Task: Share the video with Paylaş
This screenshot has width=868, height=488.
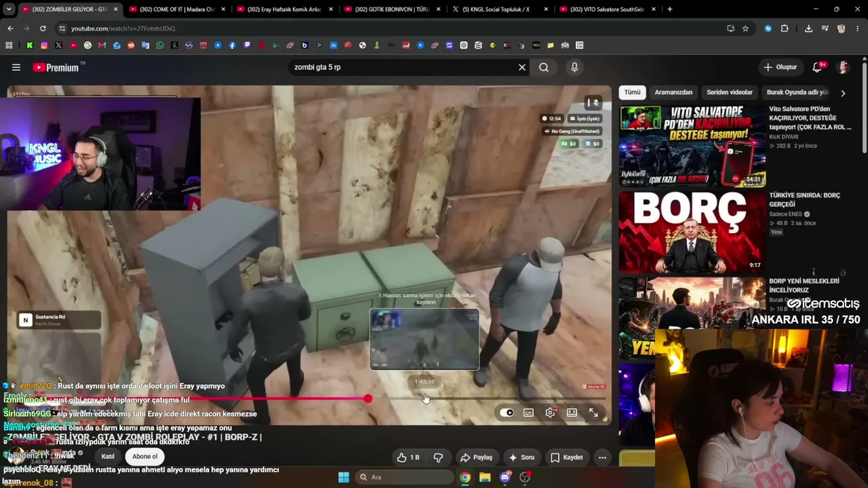Action: [x=476, y=457]
